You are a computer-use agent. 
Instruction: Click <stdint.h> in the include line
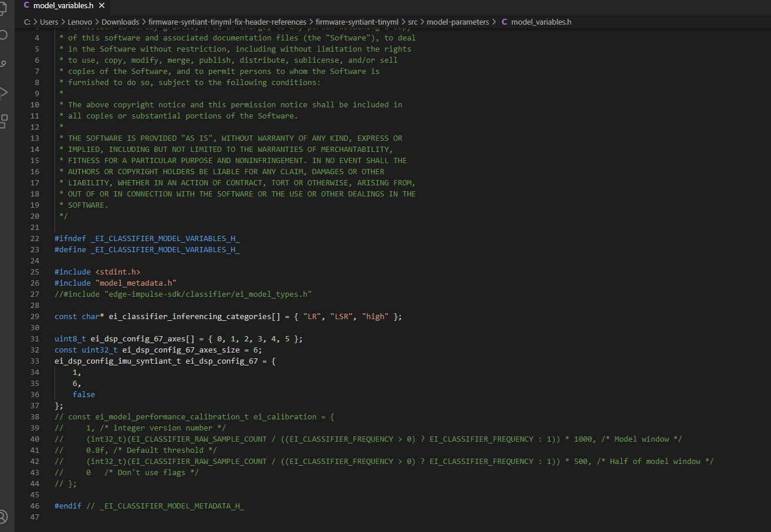[117, 272]
